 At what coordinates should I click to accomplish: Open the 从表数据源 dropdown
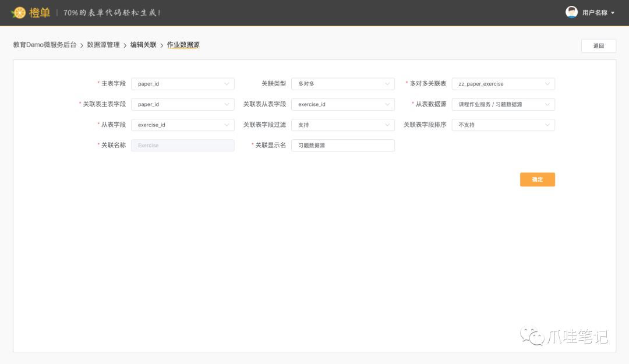[503, 104]
